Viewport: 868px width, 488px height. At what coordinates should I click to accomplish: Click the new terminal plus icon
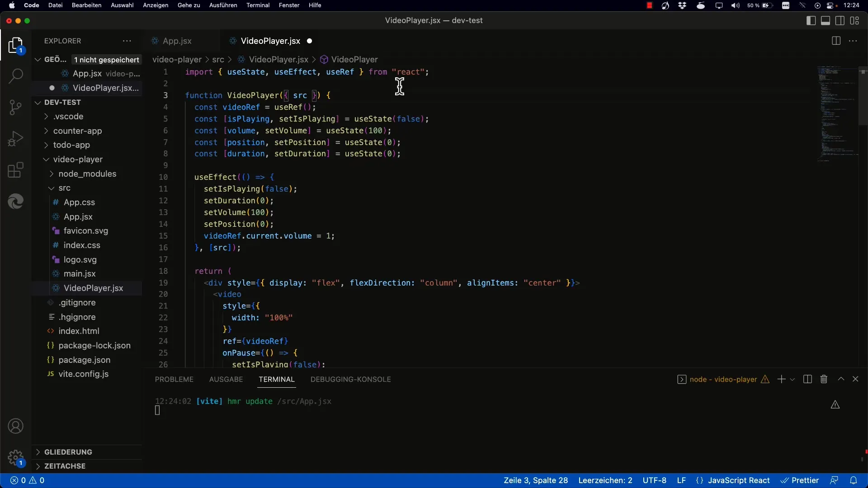click(781, 379)
